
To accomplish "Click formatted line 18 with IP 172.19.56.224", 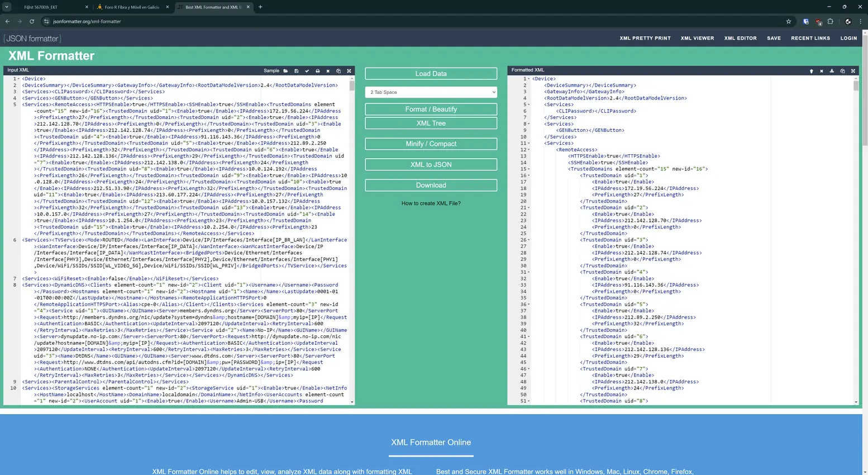I will 645,188.
